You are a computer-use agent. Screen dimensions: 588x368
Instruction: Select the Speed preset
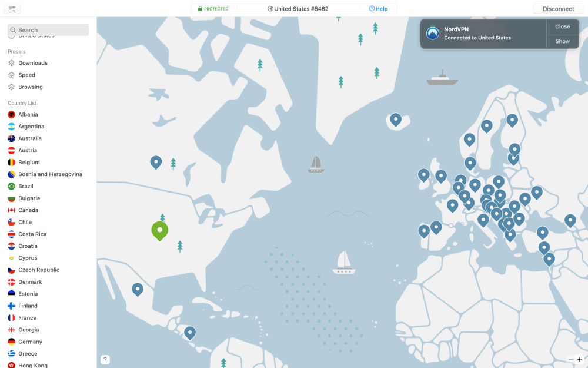[26, 75]
